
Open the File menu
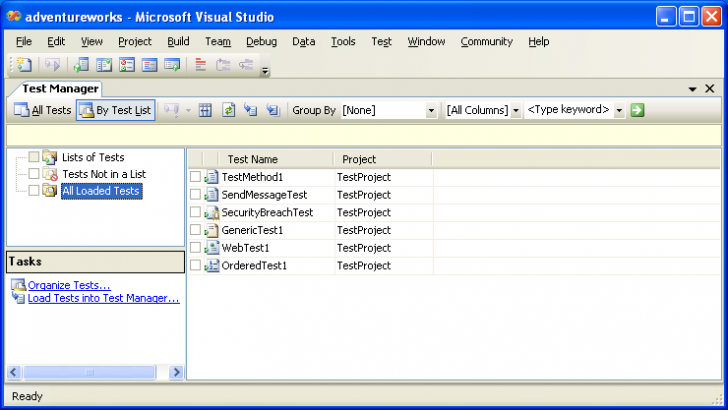point(24,41)
